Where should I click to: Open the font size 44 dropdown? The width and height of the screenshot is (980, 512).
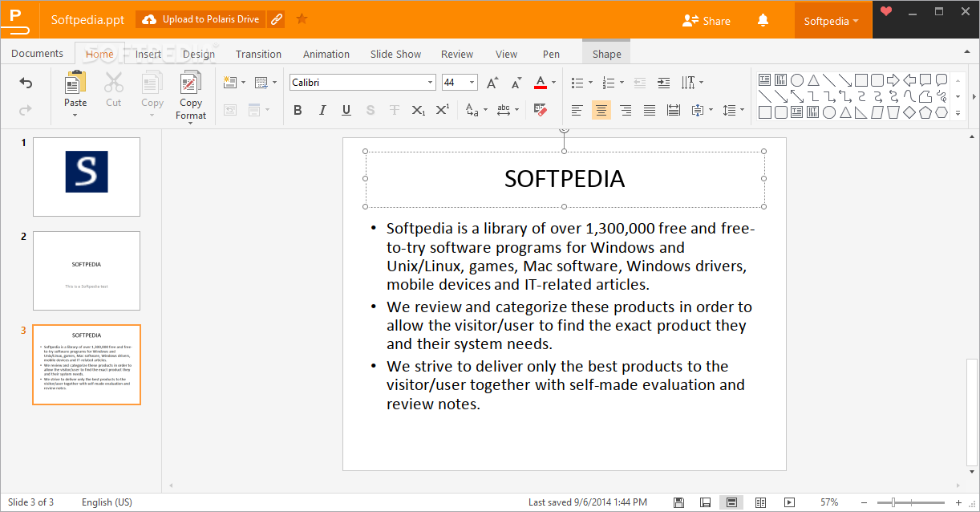[472, 83]
